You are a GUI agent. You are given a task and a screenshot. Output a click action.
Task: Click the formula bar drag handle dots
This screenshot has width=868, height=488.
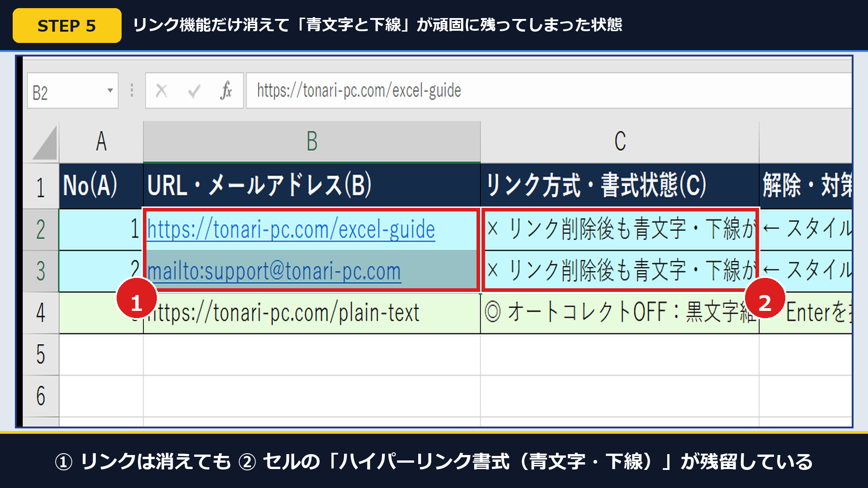click(x=132, y=90)
